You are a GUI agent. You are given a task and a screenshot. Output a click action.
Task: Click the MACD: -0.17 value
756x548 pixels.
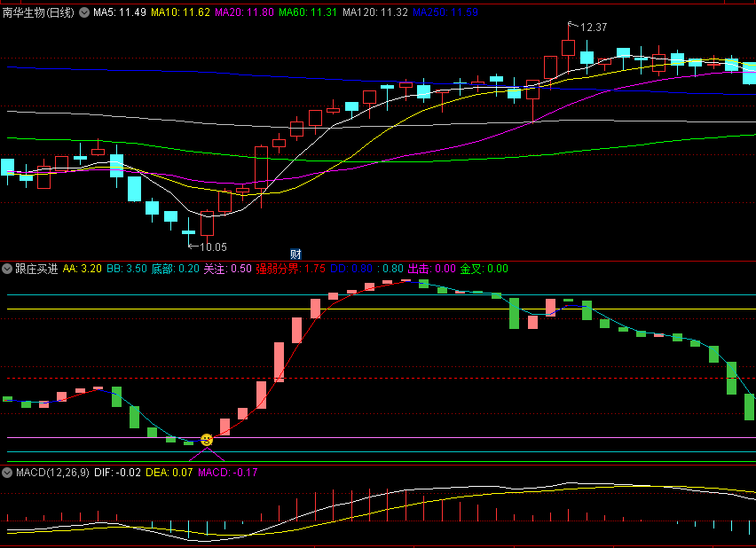pyautogui.click(x=227, y=473)
